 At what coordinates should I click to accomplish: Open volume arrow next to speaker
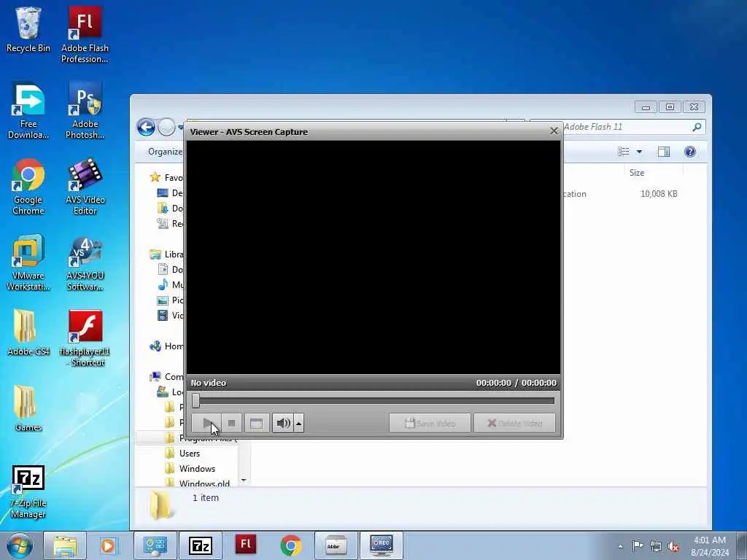pyautogui.click(x=298, y=423)
